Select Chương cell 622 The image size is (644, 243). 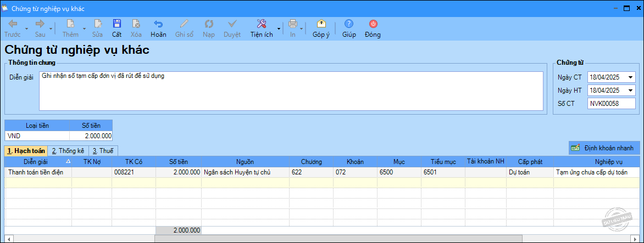(x=312, y=172)
